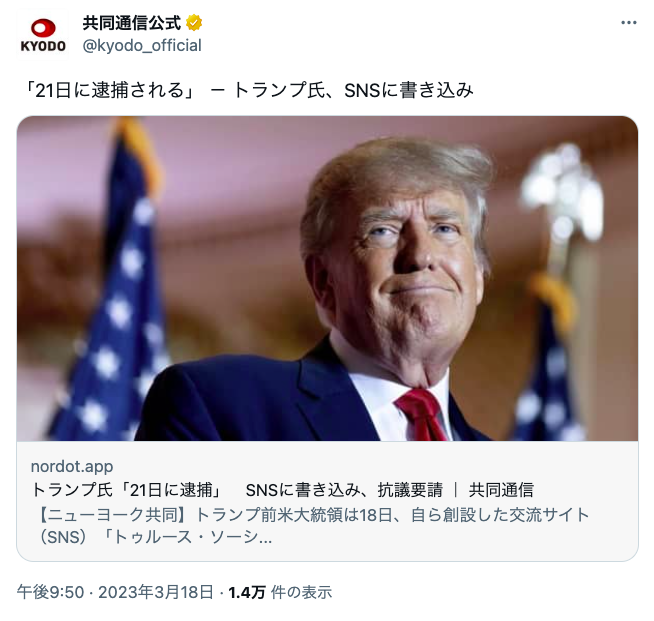Click the 件の表示 views label
The image size is (654, 621).
click(x=301, y=592)
